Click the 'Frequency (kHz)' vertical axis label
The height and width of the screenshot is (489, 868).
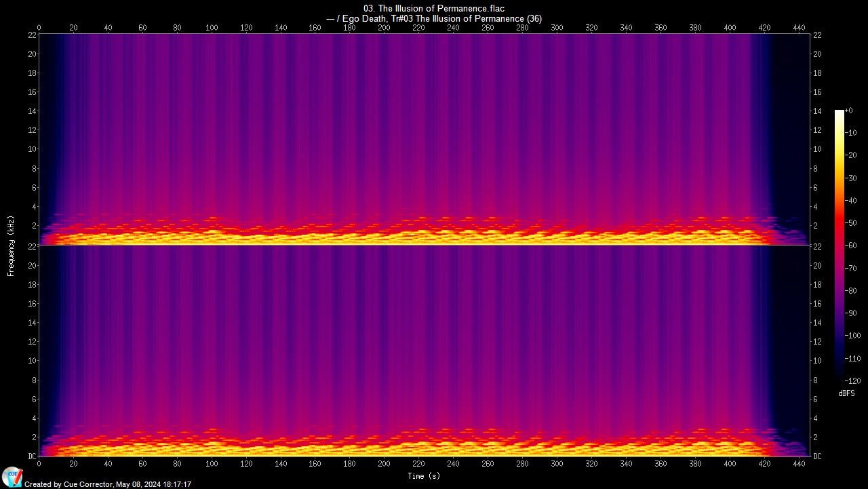11,246
